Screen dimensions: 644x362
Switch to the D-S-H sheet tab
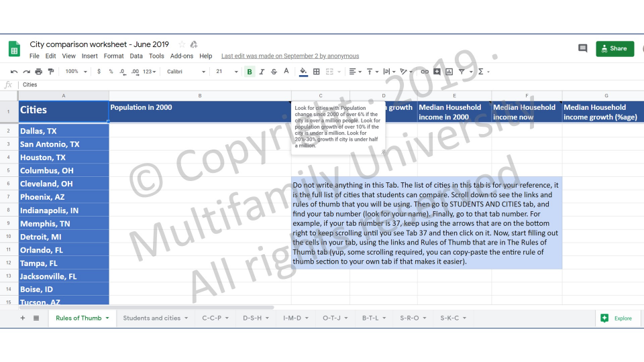tap(252, 318)
